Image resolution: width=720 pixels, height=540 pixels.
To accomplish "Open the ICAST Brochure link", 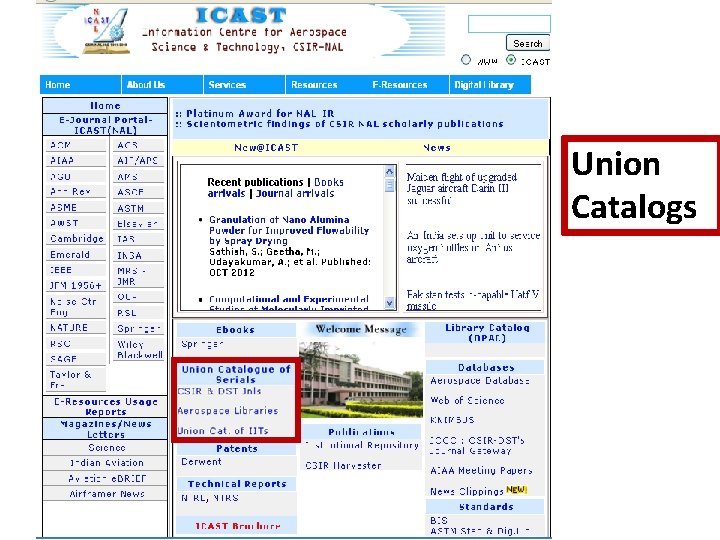I will click(x=237, y=526).
